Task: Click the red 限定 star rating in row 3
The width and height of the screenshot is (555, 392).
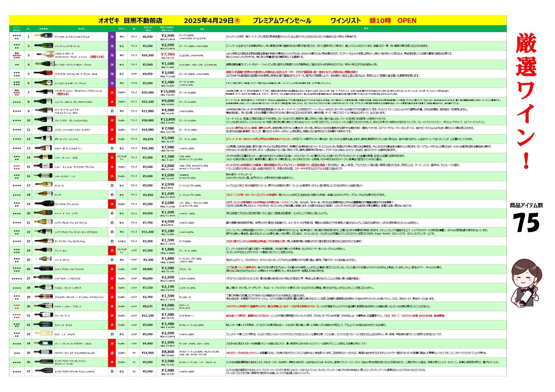Action: [x=17, y=55]
